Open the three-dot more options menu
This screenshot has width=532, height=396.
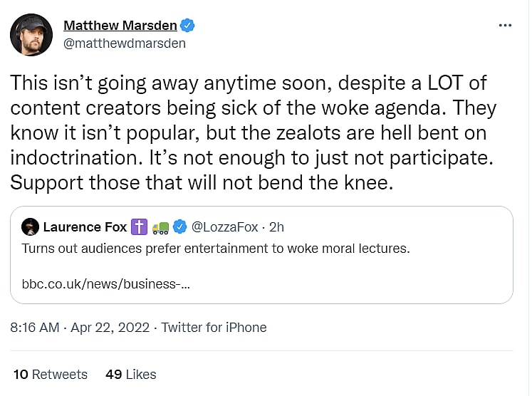point(505,26)
